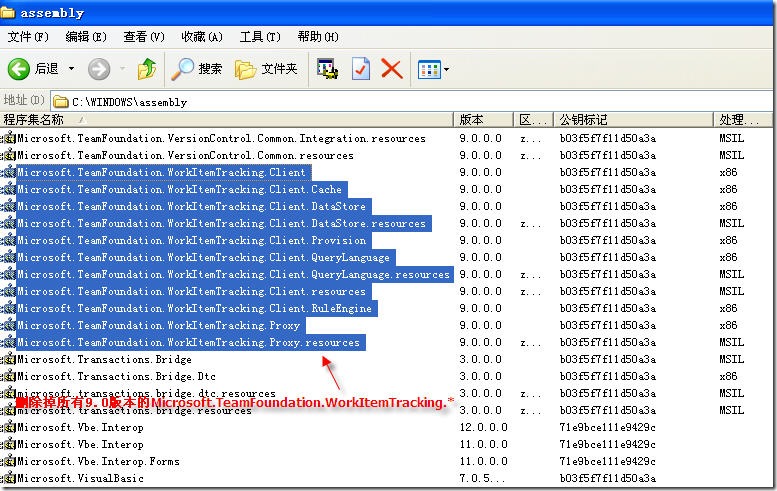Select Microsoft.Transactions.Bridge.Dtc assembly
This screenshot has width=777, height=491.
point(116,377)
